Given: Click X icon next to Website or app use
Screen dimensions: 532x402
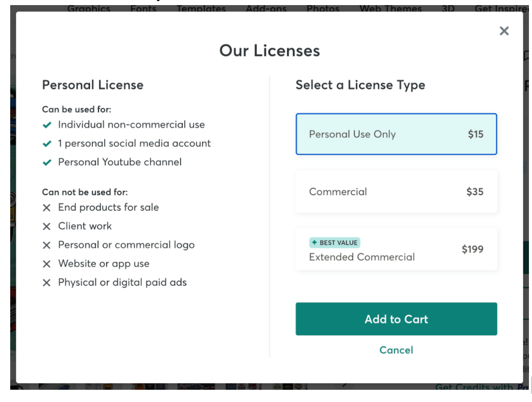Looking at the screenshot, I should [x=47, y=264].
